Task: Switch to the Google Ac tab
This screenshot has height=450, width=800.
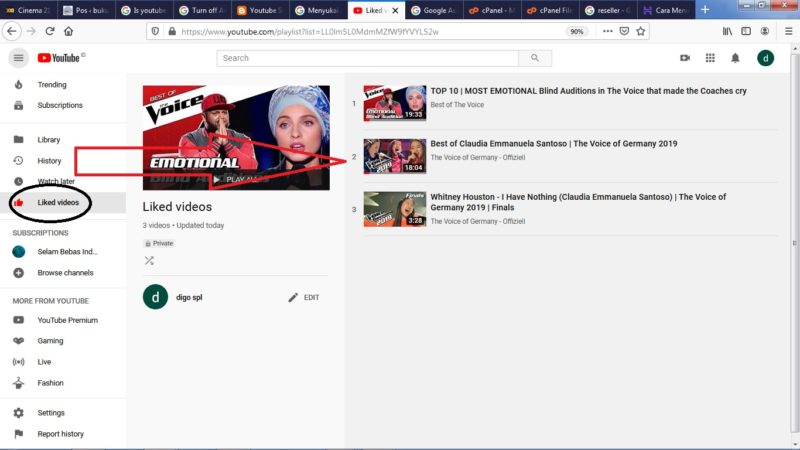Action: point(434,10)
